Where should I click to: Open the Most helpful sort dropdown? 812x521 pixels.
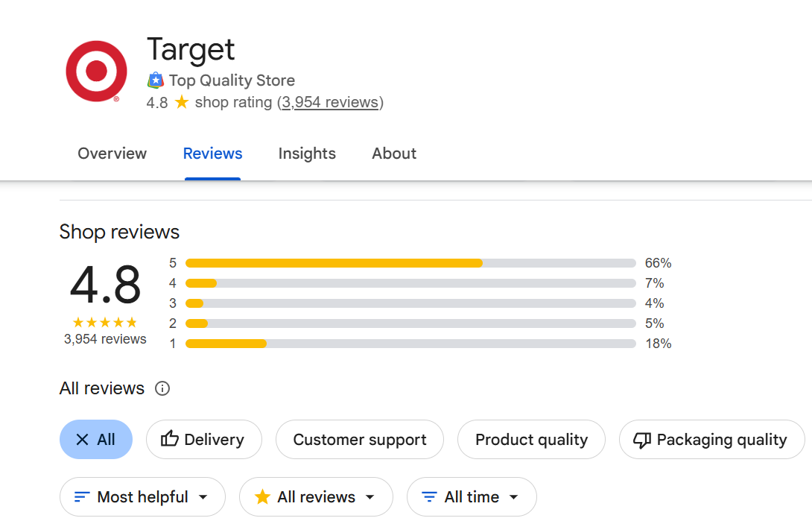coord(142,496)
